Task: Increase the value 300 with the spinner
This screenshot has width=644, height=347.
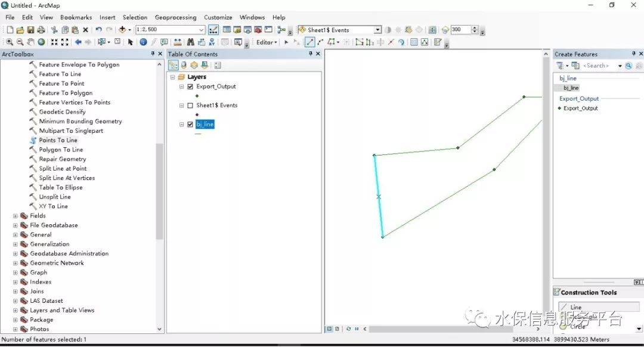Action: 475,27
